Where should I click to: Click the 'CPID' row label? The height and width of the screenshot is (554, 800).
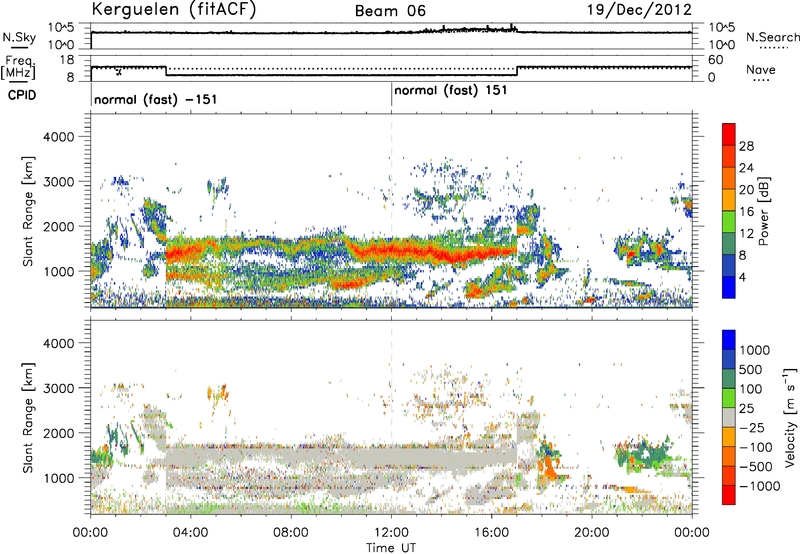pyautogui.click(x=22, y=95)
